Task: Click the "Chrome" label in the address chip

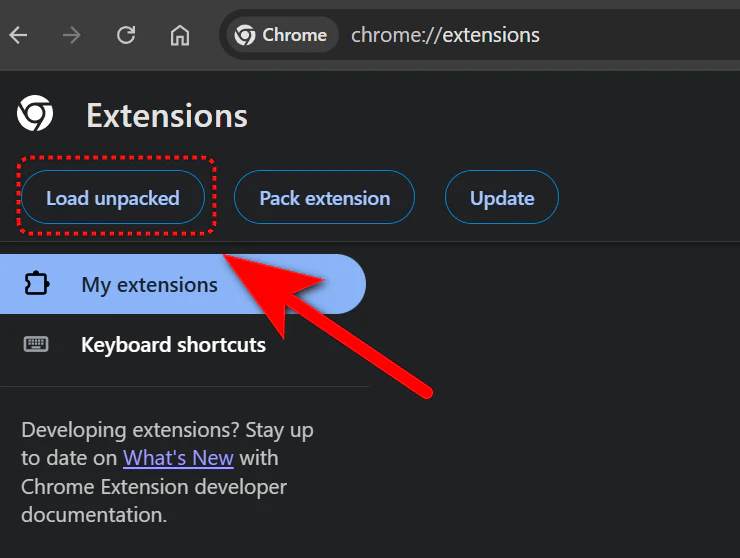Action: pyautogui.click(x=294, y=36)
